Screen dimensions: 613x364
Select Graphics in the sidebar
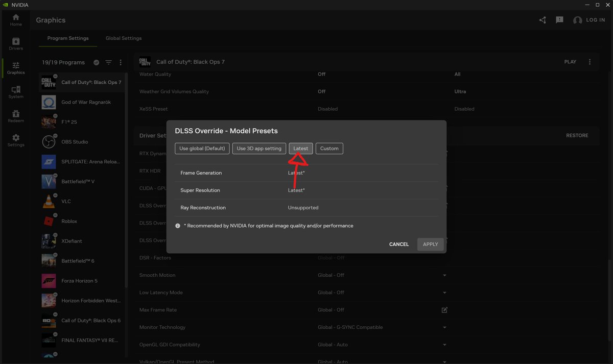tap(16, 68)
